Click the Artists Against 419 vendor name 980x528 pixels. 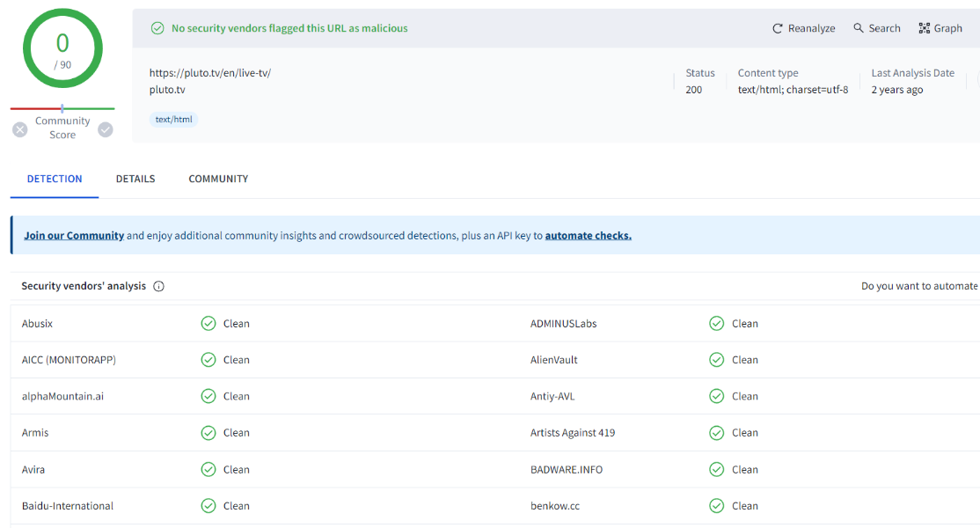click(573, 432)
